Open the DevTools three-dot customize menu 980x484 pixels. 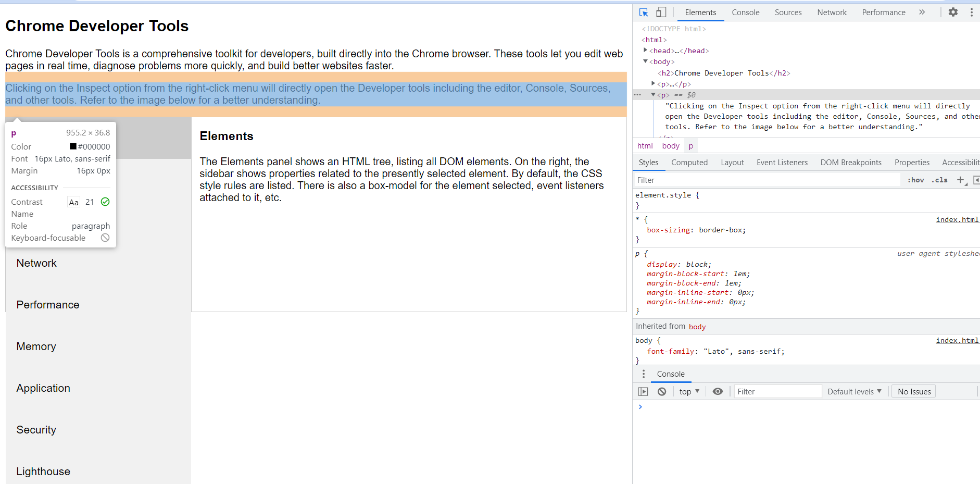click(x=971, y=13)
